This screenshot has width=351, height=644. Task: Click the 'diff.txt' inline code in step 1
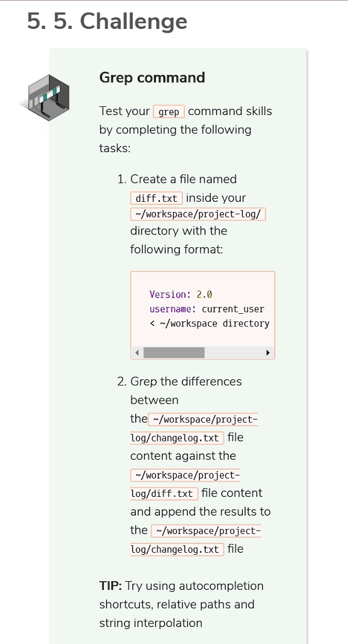(156, 198)
